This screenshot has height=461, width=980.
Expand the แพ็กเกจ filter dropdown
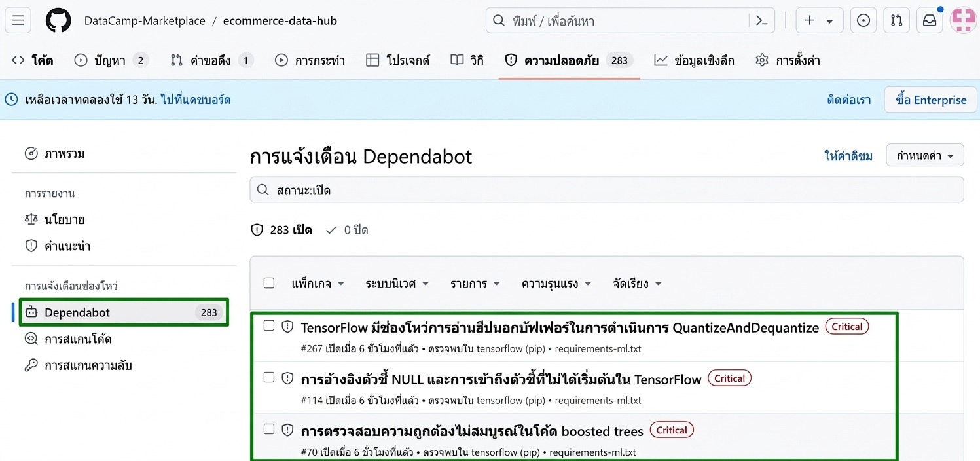point(318,284)
